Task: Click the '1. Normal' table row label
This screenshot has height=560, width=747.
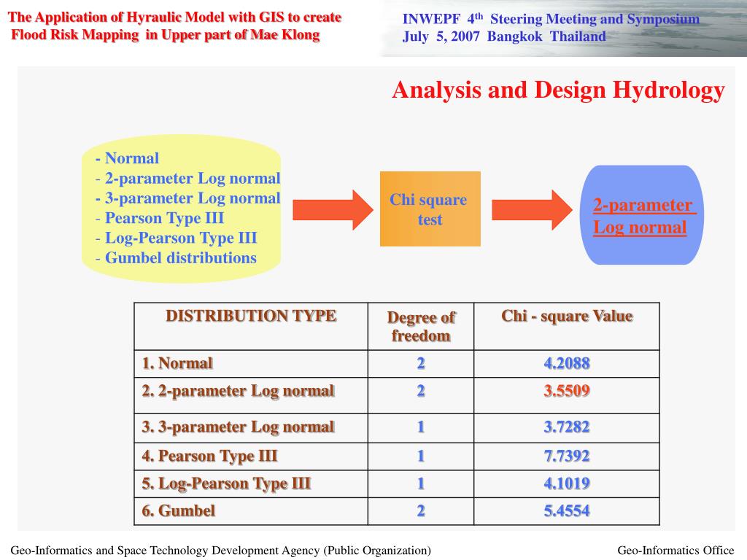Action: point(177,363)
